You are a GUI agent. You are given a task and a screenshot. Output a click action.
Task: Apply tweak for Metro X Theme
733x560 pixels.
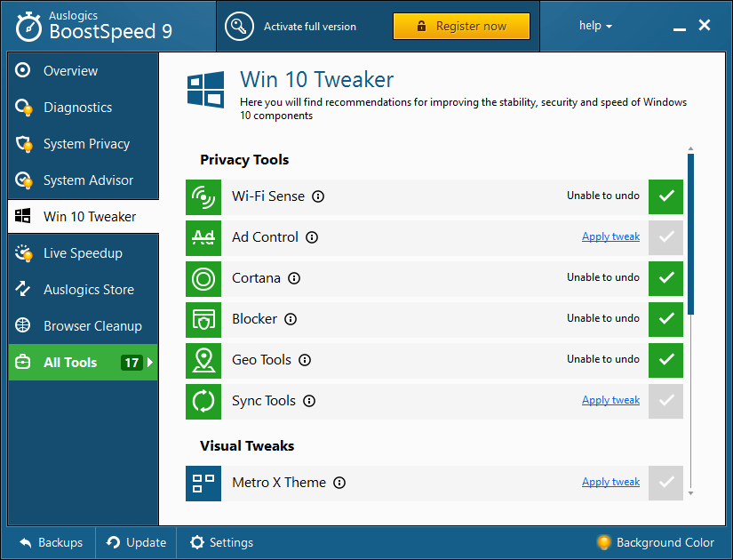coord(610,483)
